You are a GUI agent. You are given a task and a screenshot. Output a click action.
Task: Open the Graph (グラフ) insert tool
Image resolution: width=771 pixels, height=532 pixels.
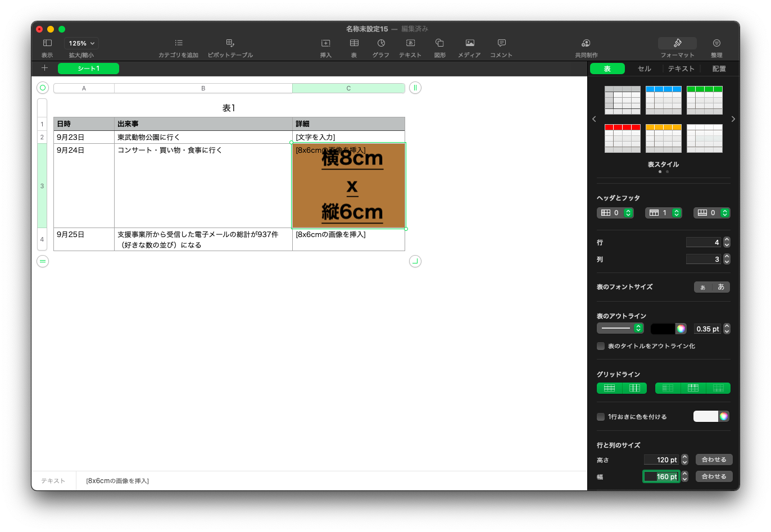pos(381,43)
